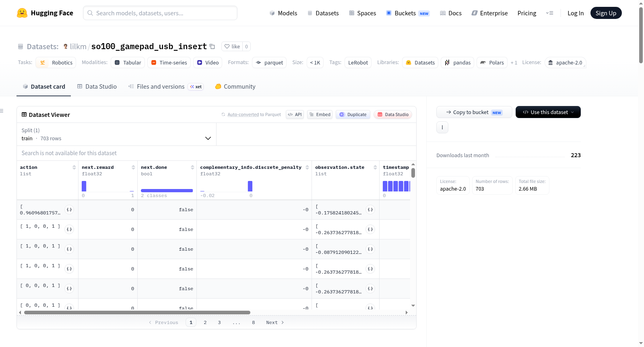Click the next.reward histogram bar at 0

(x=84, y=186)
